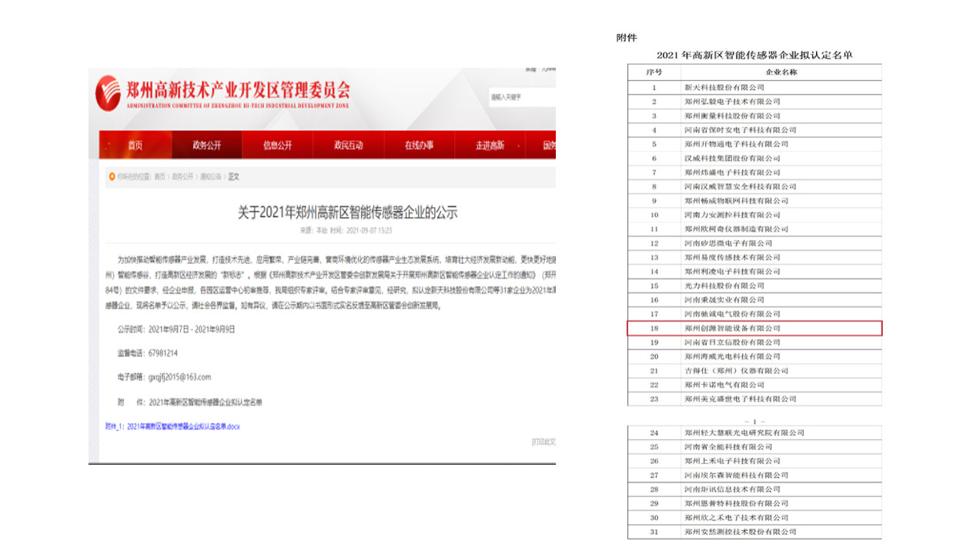The height and width of the screenshot is (551, 980).
Task: Select the 信息公开 navigation item
Action: (277, 145)
